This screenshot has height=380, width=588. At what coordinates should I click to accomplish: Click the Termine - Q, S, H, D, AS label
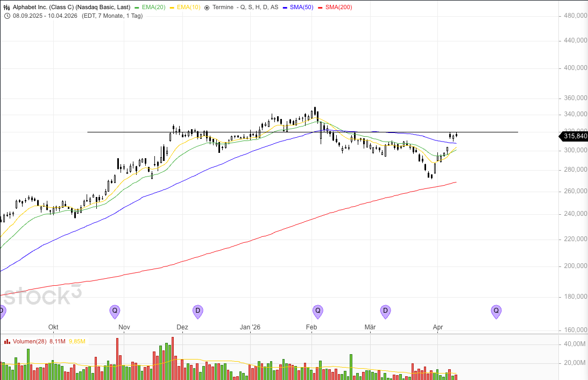[x=245, y=7]
